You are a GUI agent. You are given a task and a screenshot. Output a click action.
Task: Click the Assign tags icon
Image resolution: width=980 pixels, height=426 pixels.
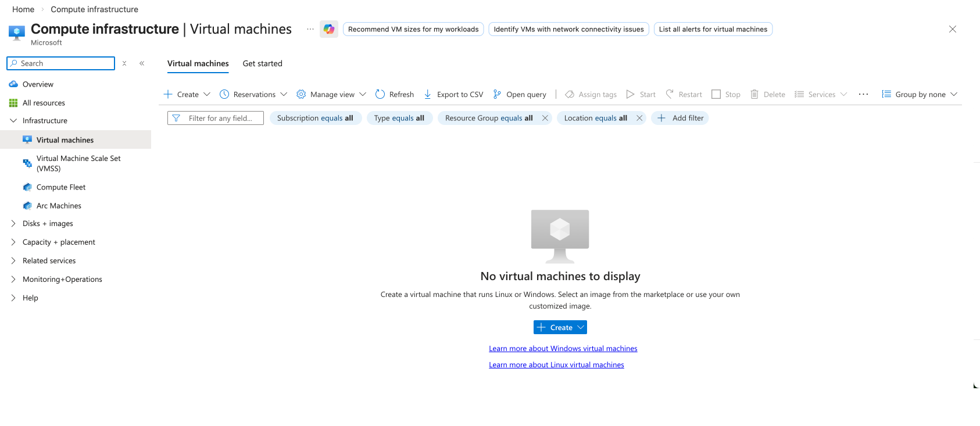[570, 94]
